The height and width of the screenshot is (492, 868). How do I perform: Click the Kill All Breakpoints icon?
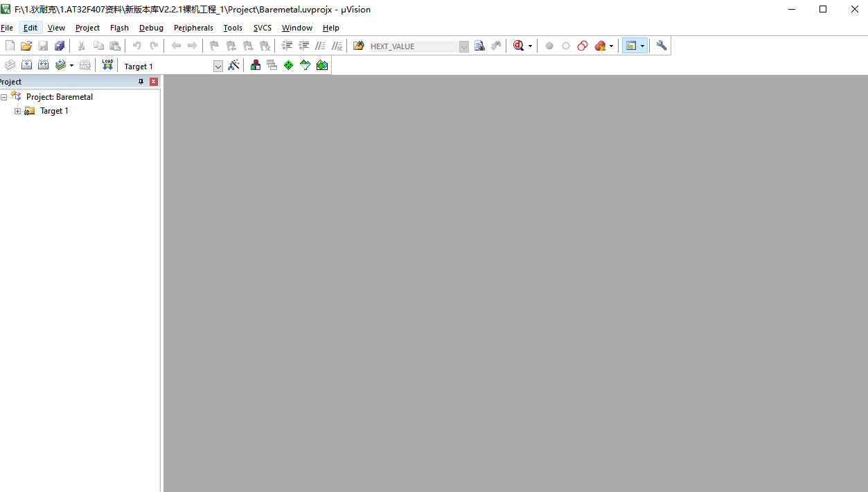click(600, 46)
